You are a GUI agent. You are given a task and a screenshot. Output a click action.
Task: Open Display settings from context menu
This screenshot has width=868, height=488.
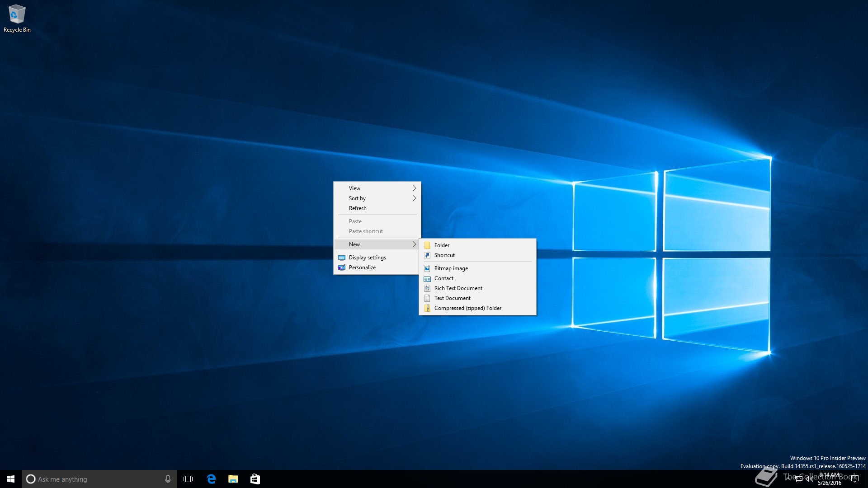(x=367, y=258)
